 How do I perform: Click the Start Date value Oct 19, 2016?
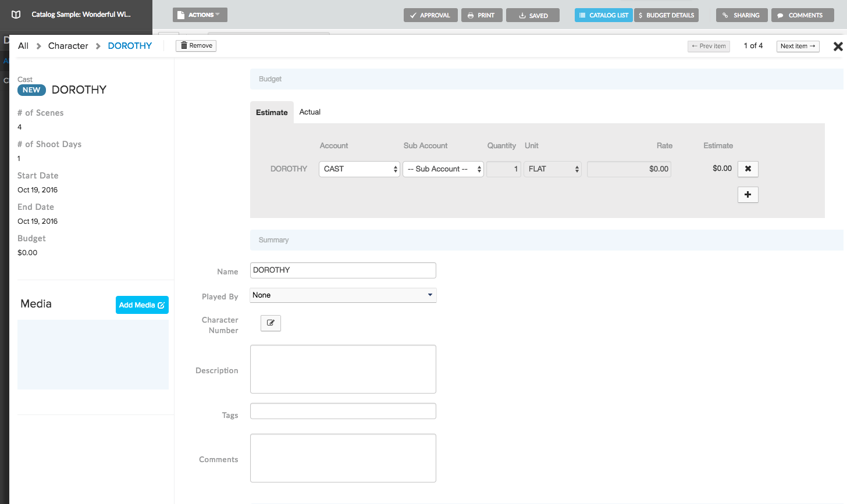(37, 190)
